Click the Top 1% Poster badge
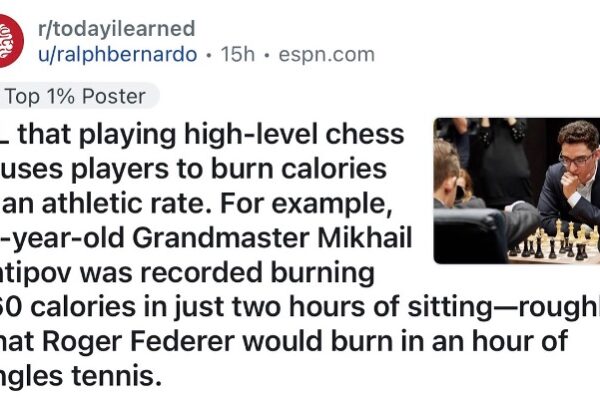This screenshot has height=403, width=600. pos(75,97)
